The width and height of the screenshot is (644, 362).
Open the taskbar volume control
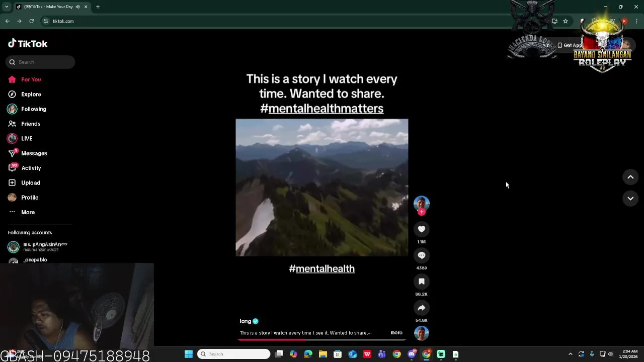coord(610,354)
